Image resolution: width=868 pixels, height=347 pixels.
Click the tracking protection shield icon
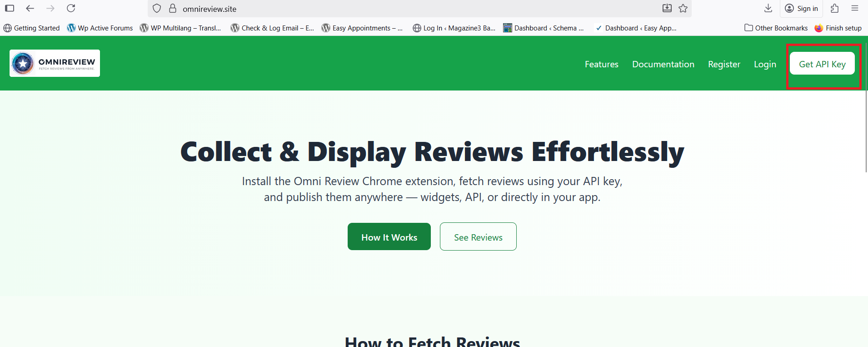coord(157,9)
